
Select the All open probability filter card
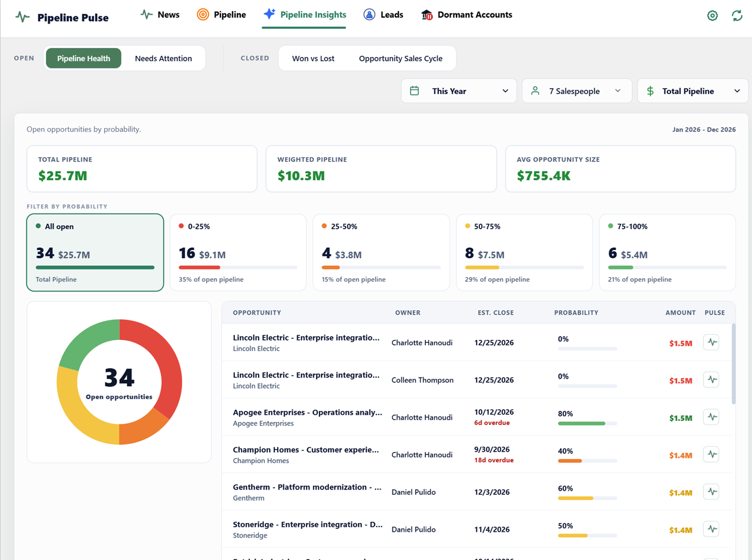95,252
